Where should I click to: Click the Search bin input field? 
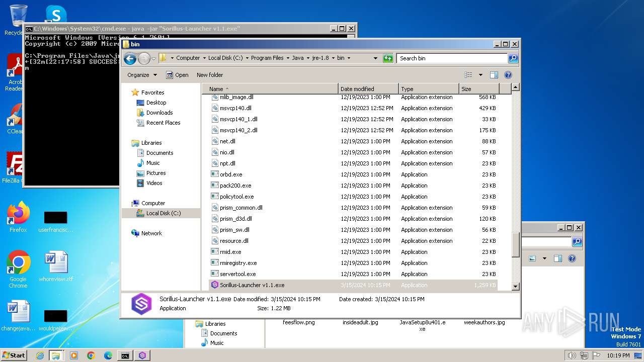click(x=452, y=58)
